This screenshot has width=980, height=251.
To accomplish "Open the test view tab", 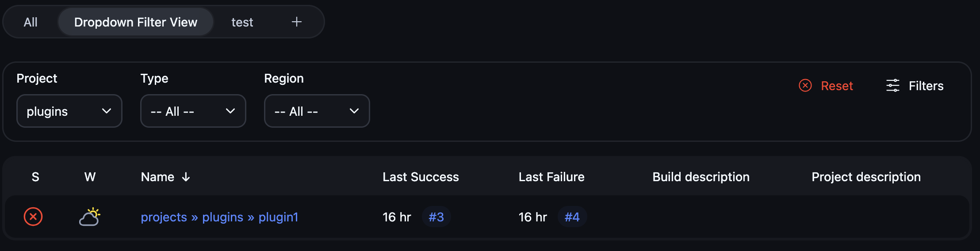I will click(x=242, y=22).
